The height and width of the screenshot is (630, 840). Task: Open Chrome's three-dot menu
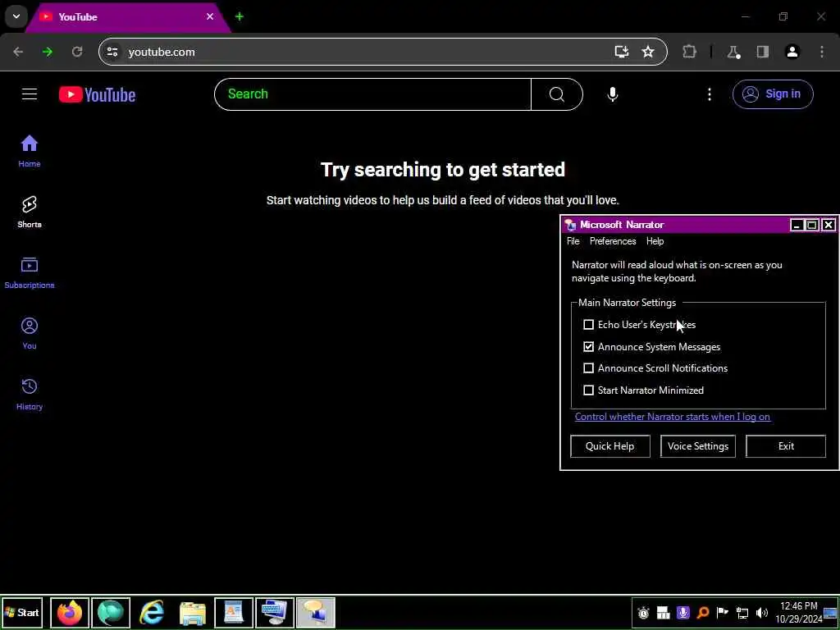[x=822, y=52]
